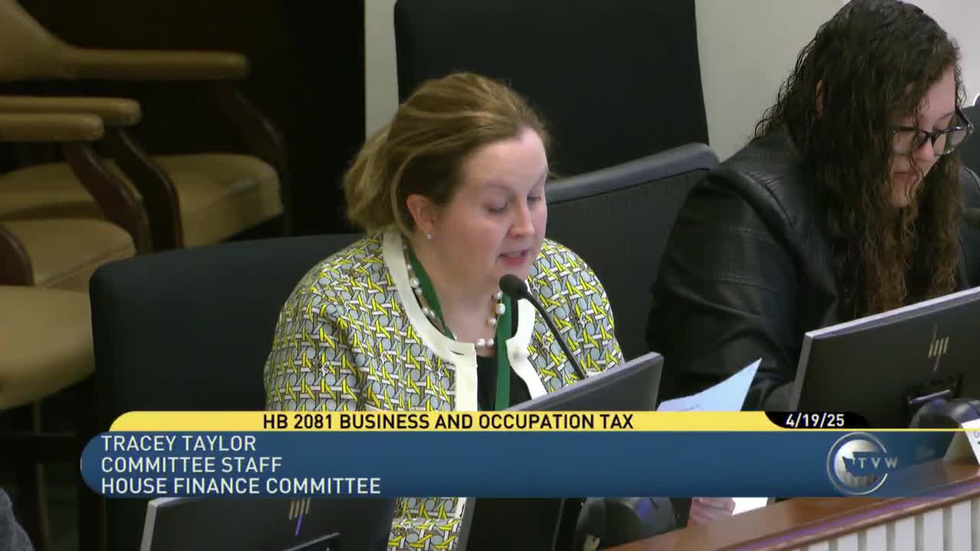Click the COMMITTEE STAFF text link
Viewport: 980px width, 551px height.
[191, 464]
